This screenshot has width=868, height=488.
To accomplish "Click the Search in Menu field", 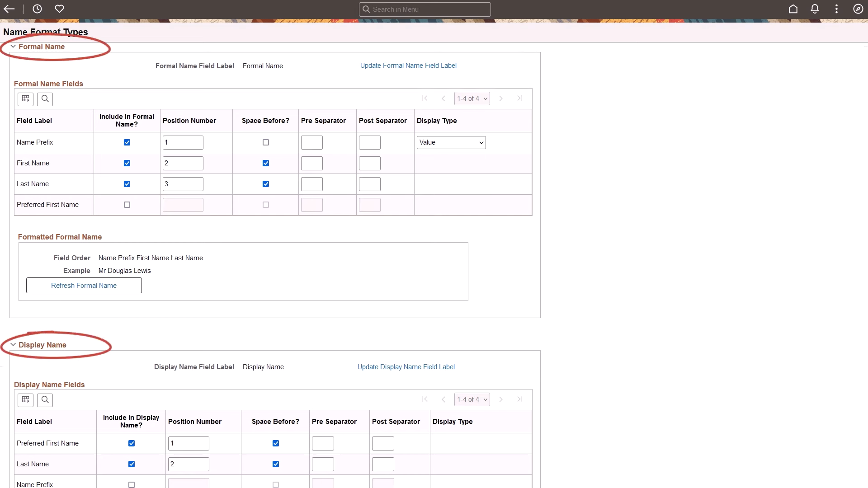I will [425, 9].
